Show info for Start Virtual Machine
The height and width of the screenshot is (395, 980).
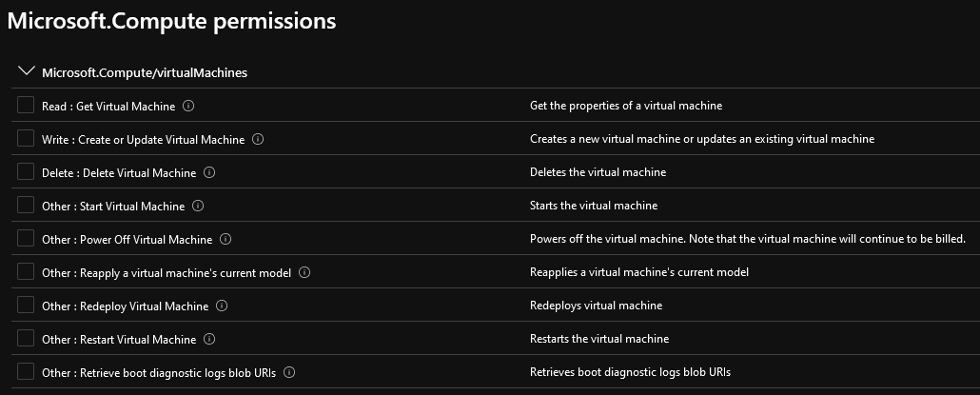pyautogui.click(x=198, y=205)
